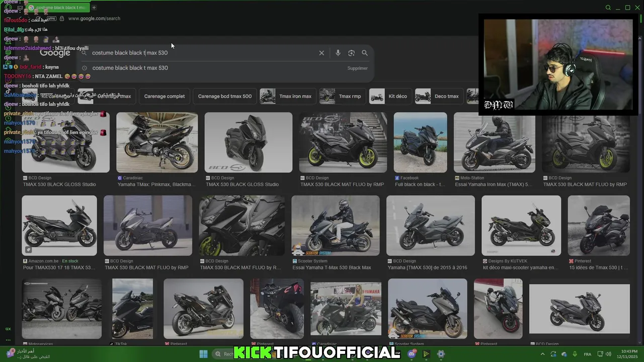This screenshot has width=644, height=362.
Task: Select the Tmax iron max chip
Action: pyautogui.click(x=289, y=96)
